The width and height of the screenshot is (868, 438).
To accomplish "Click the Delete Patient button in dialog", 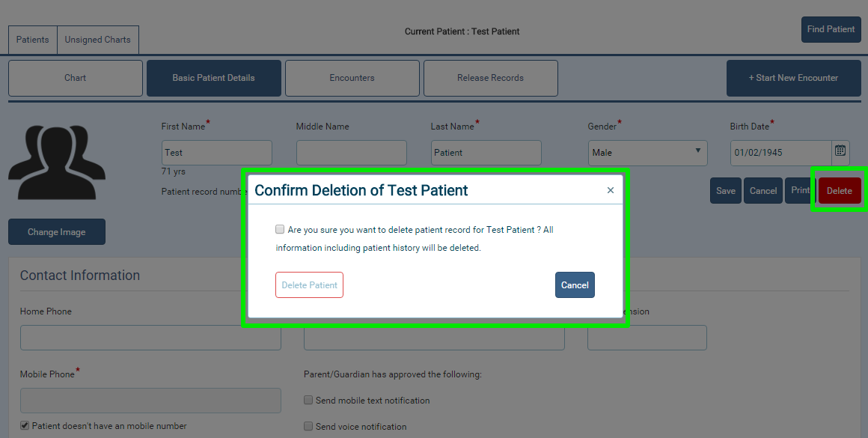I will coord(310,285).
